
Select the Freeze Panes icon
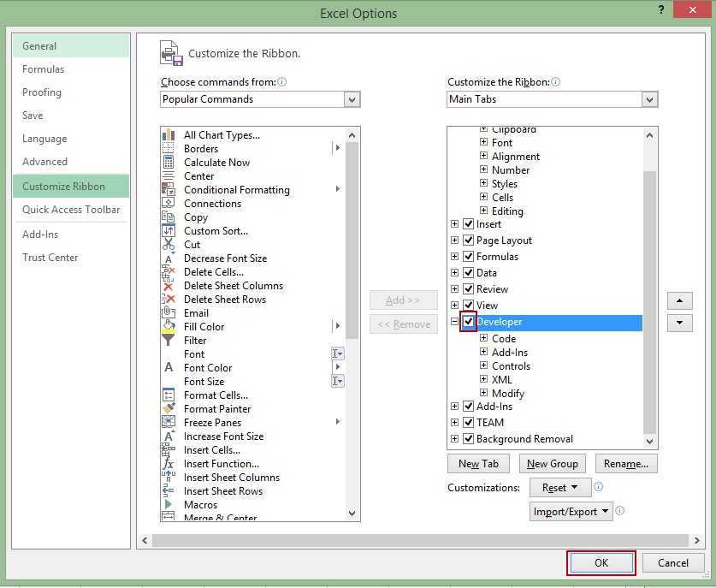click(169, 422)
